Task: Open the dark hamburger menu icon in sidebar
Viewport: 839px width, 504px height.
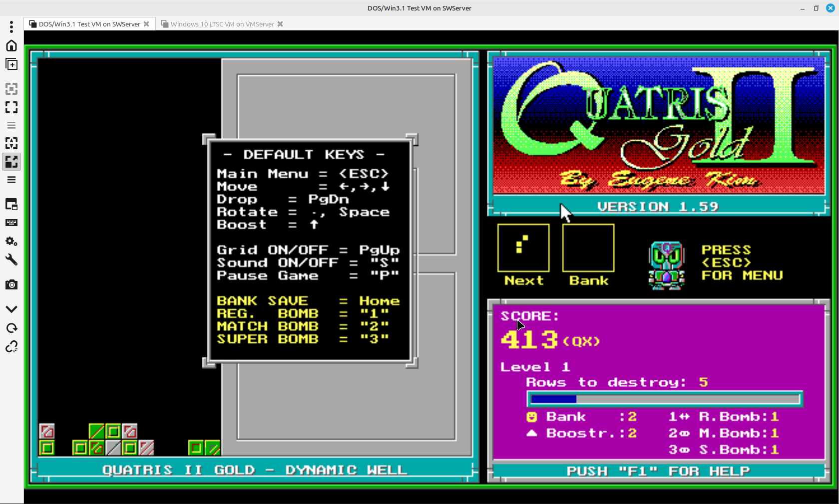Action: point(11,180)
